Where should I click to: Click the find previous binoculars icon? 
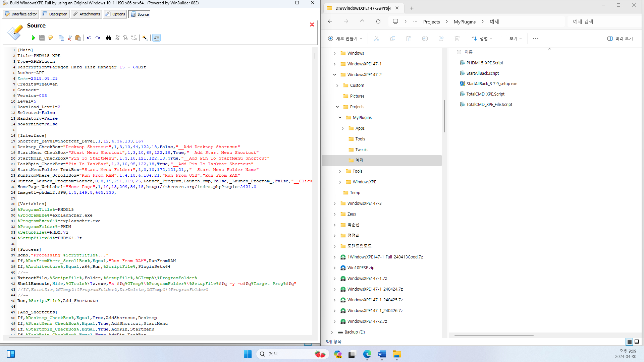pyautogui.click(x=125, y=38)
